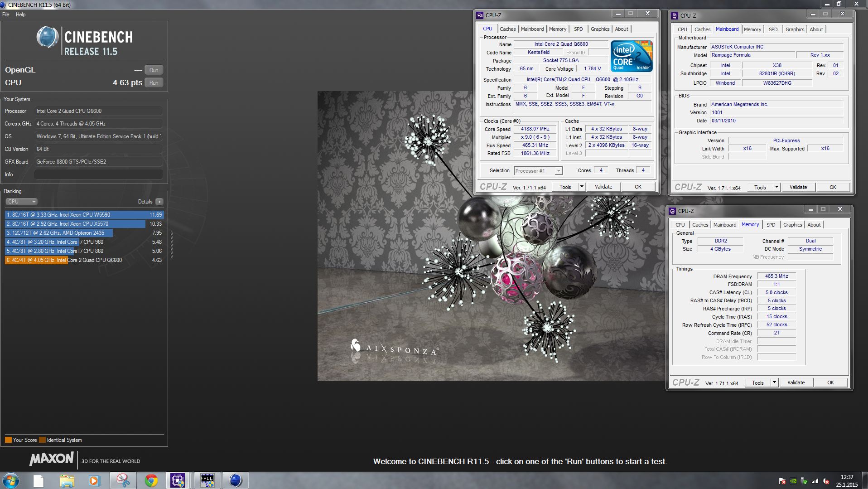This screenshot has height=489, width=868.
Task: Expand Tools arrow in CPU-Z Mainboard window
Action: pyautogui.click(x=776, y=187)
